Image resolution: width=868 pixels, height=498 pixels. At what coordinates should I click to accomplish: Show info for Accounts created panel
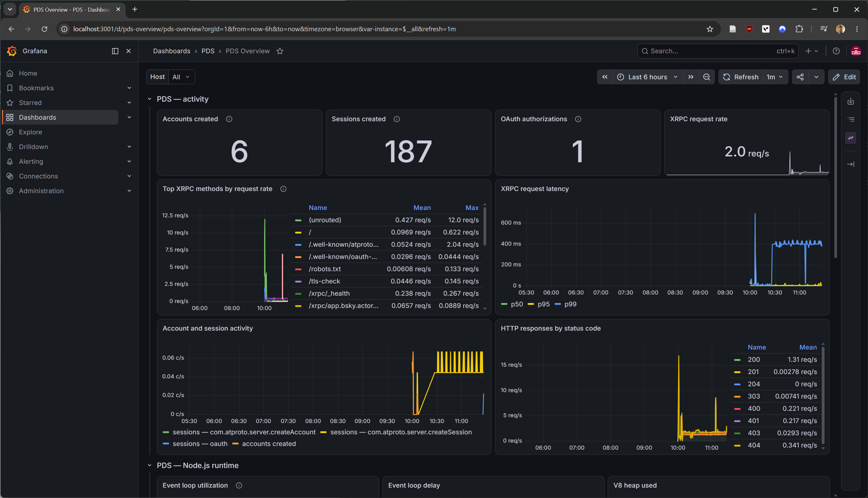coord(229,119)
